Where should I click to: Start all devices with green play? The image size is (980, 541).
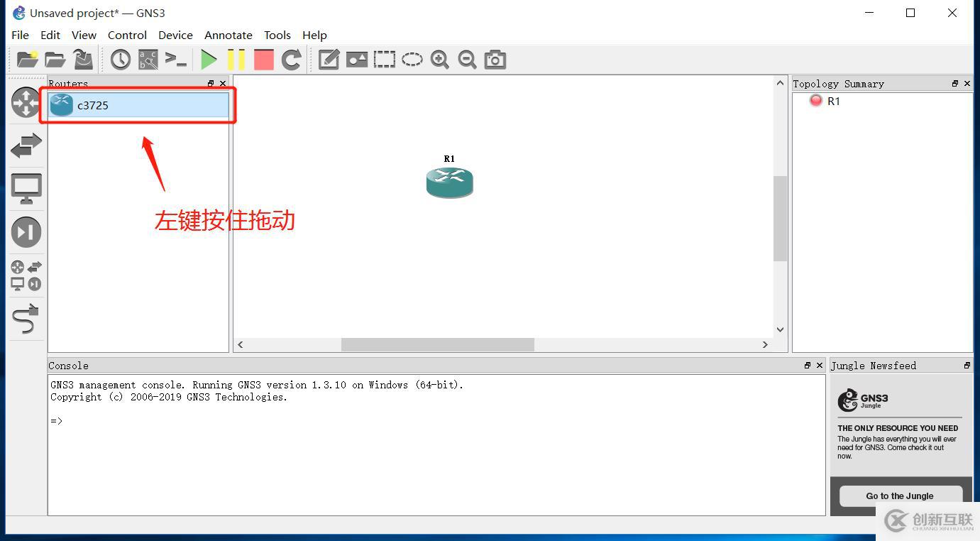click(x=209, y=60)
